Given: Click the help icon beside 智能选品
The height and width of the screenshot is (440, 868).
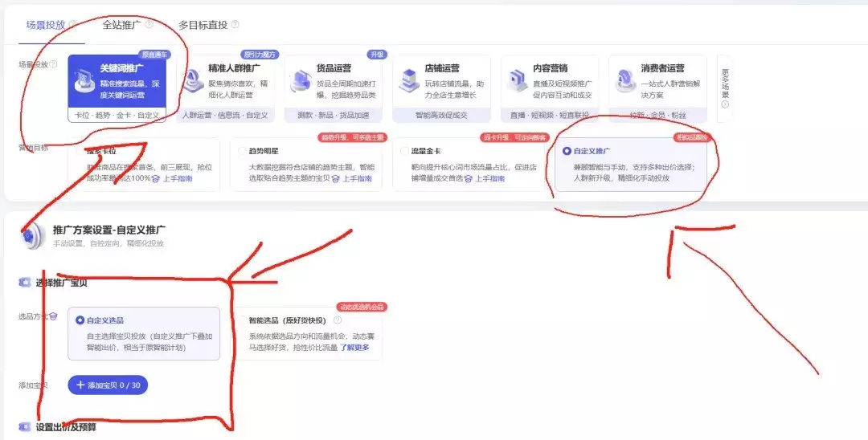Looking at the screenshot, I should pos(338,320).
